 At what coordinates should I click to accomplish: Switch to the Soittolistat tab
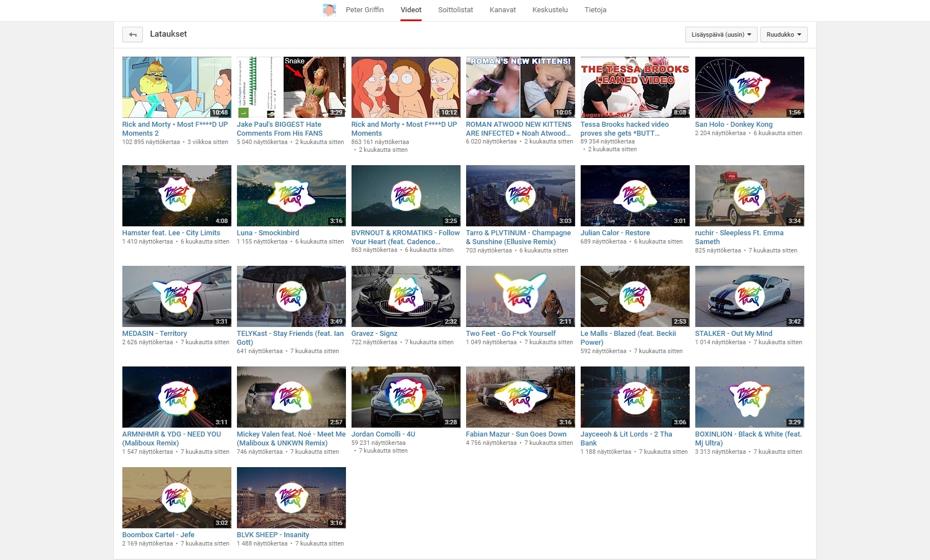(x=456, y=10)
